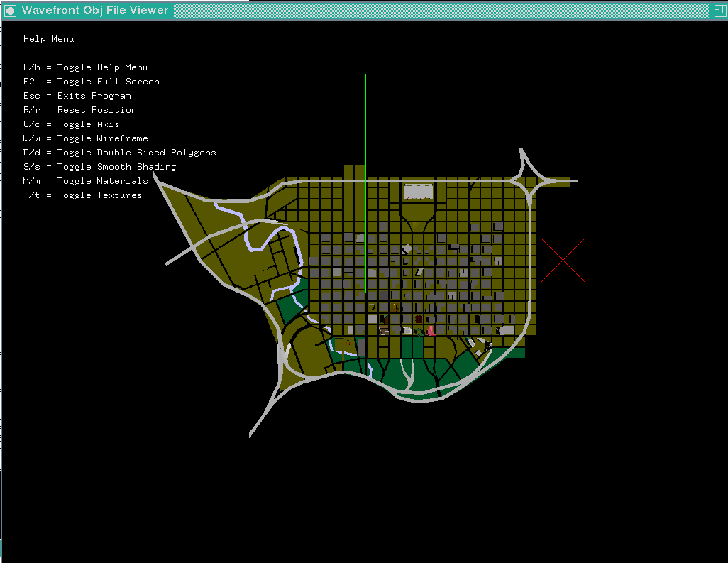This screenshot has width=728, height=563.
Task: Click the 'Help Menu' heading
Action: [48, 39]
